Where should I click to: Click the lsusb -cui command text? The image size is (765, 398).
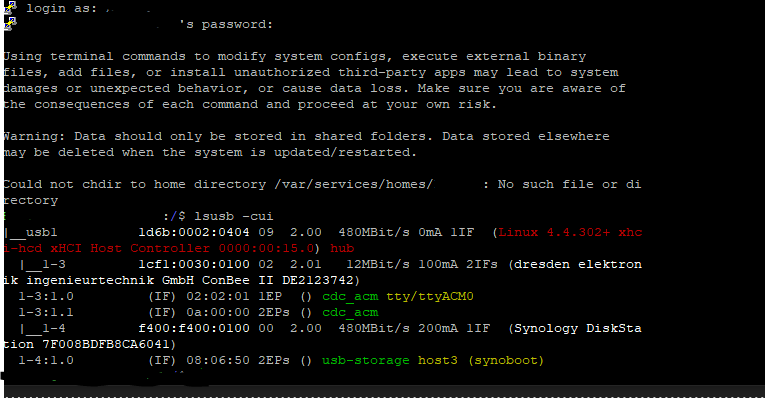click(x=234, y=216)
